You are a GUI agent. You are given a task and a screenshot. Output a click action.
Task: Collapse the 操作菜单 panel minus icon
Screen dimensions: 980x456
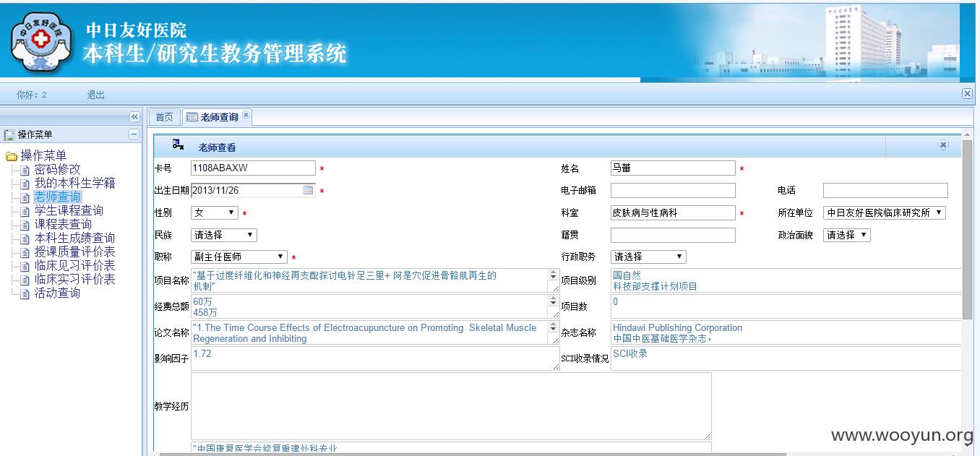point(134,134)
